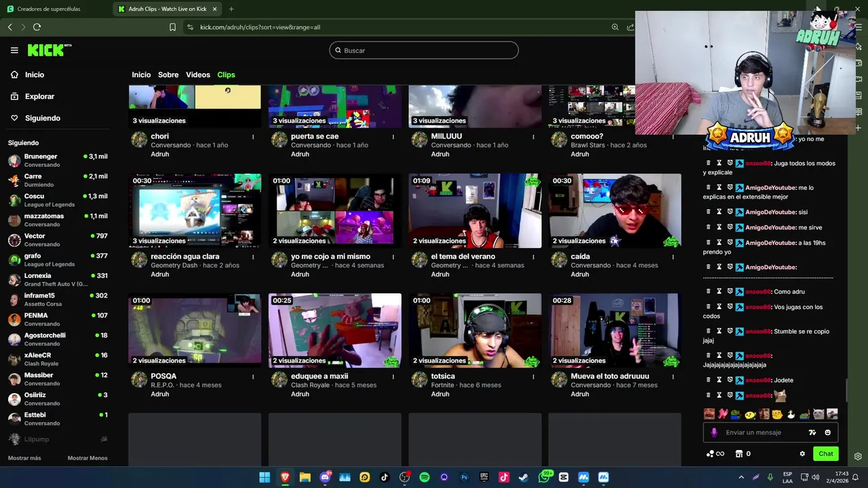Open the chori clip options menu

tap(253, 137)
